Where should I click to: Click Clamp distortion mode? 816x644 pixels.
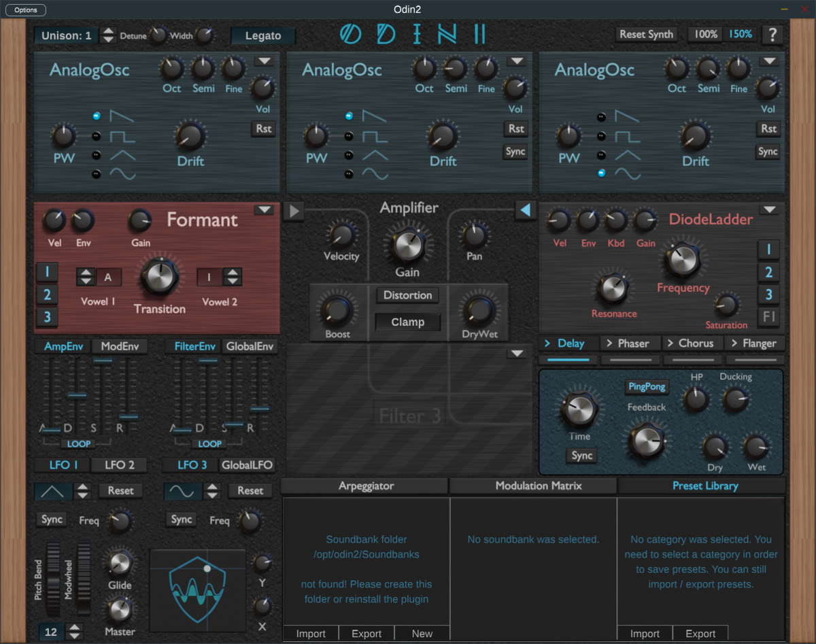coord(408,322)
